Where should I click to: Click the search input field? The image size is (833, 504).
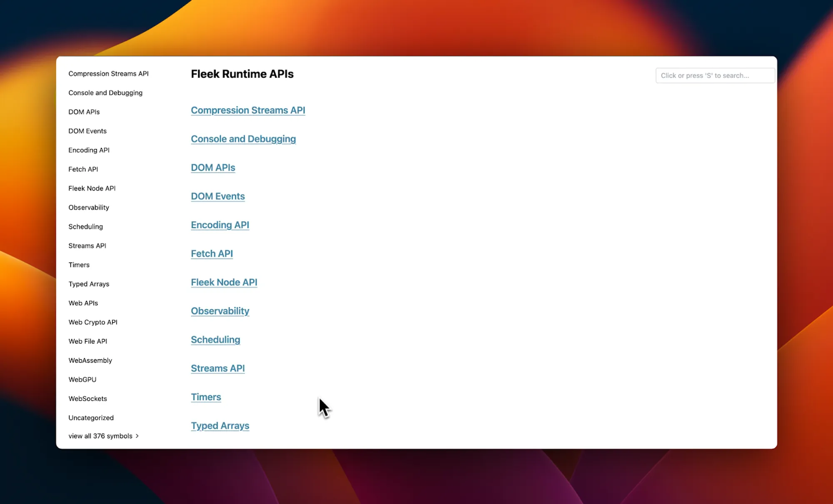(715, 75)
